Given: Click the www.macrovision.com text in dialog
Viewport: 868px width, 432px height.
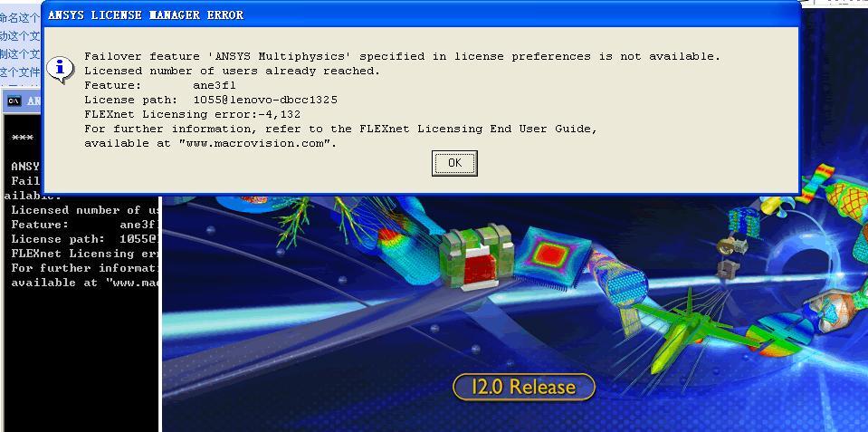Looking at the screenshot, I should pos(258,143).
